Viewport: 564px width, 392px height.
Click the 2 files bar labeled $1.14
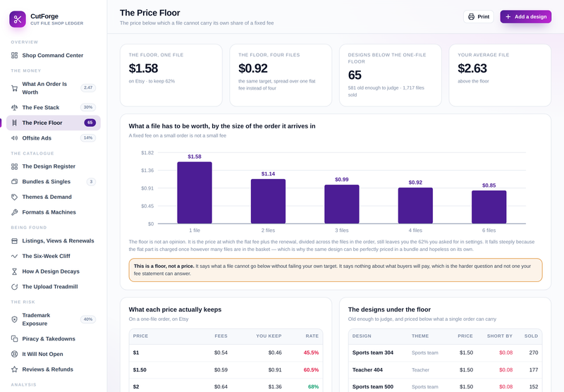pyautogui.click(x=268, y=202)
